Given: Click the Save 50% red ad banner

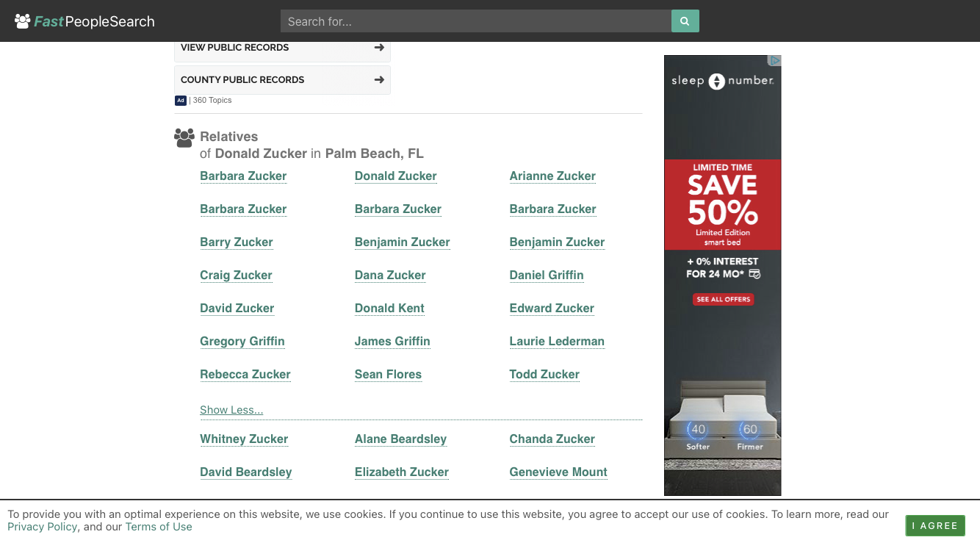Looking at the screenshot, I should [x=723, y=204].
